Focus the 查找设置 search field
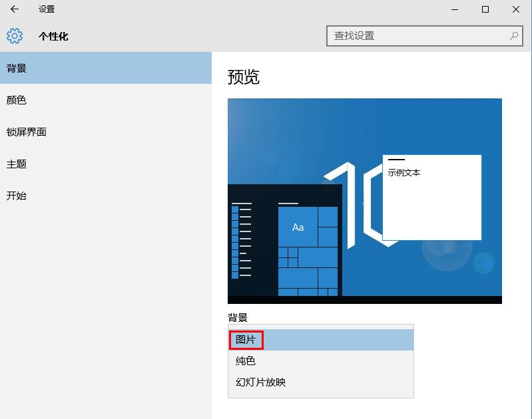The height and width of the screenshot is (419, 532). tap(424, 36)
